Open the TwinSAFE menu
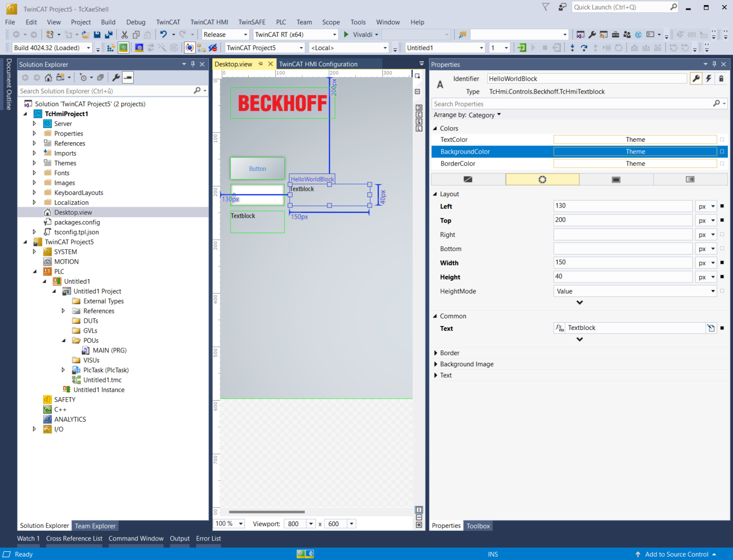 point(251,22)
